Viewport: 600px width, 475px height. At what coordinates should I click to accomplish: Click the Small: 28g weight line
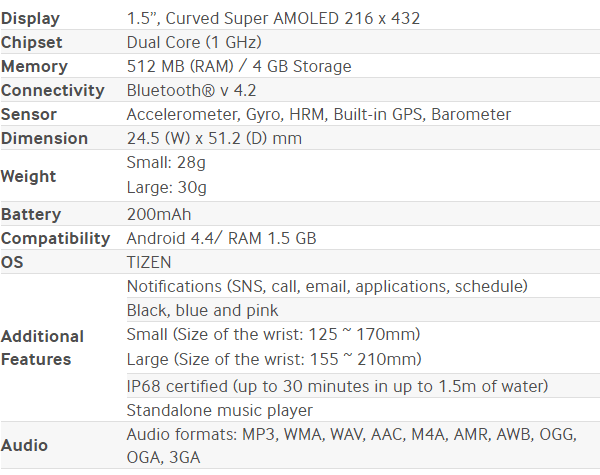coord(166,163)
